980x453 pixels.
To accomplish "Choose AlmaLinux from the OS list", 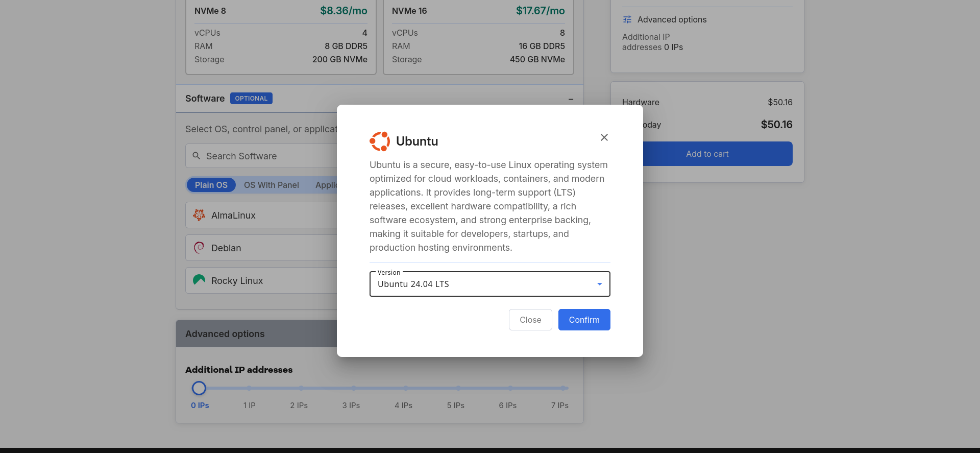I will [x=261, y=215].
